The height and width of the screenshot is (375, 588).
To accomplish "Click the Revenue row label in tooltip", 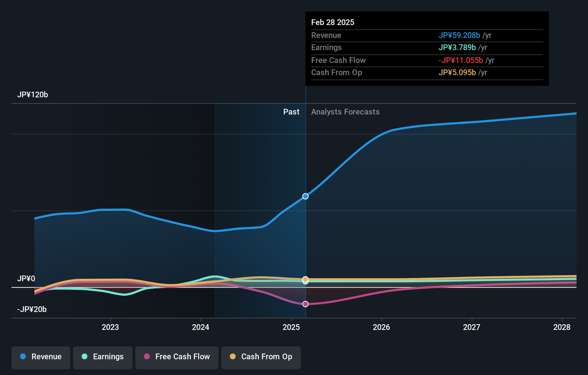I will 326,35.
